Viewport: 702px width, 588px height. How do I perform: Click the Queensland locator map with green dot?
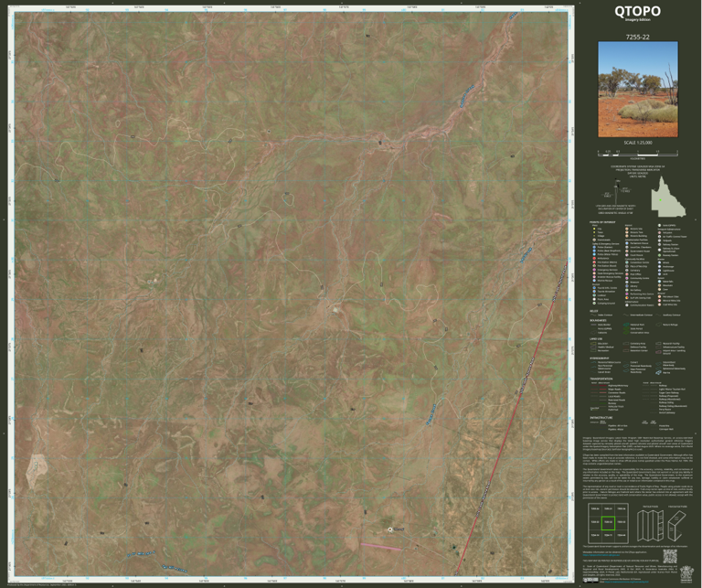pos(668,197)
